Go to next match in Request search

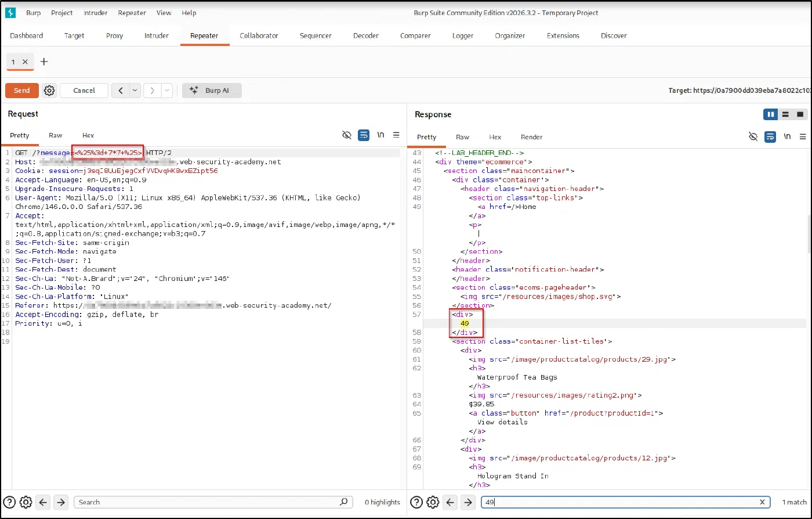point(61,502)
